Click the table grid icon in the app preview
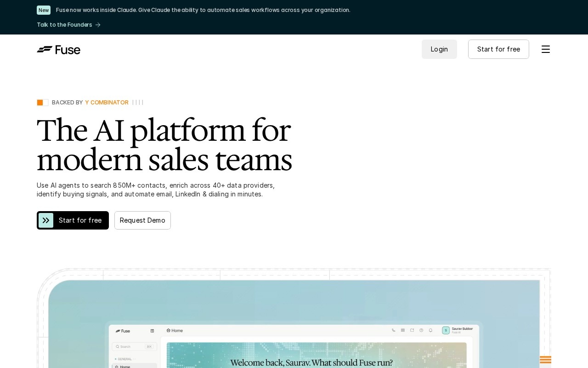Screen dimensions: 588x368 (403, 330)
